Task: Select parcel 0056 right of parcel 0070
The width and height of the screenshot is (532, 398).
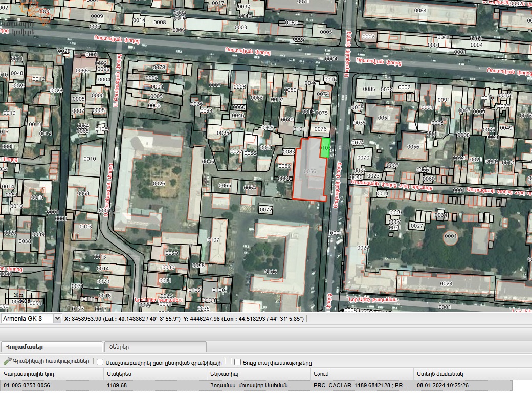Action: (413, 147)
